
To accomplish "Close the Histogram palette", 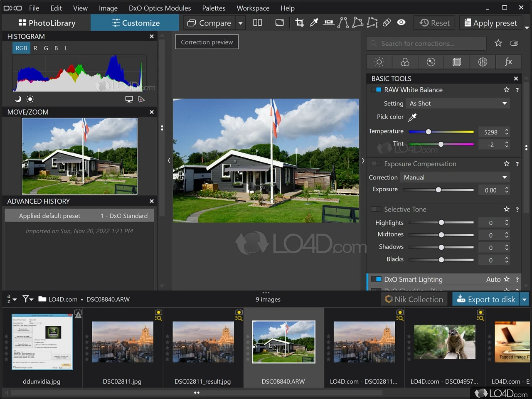I will (152, 37).
